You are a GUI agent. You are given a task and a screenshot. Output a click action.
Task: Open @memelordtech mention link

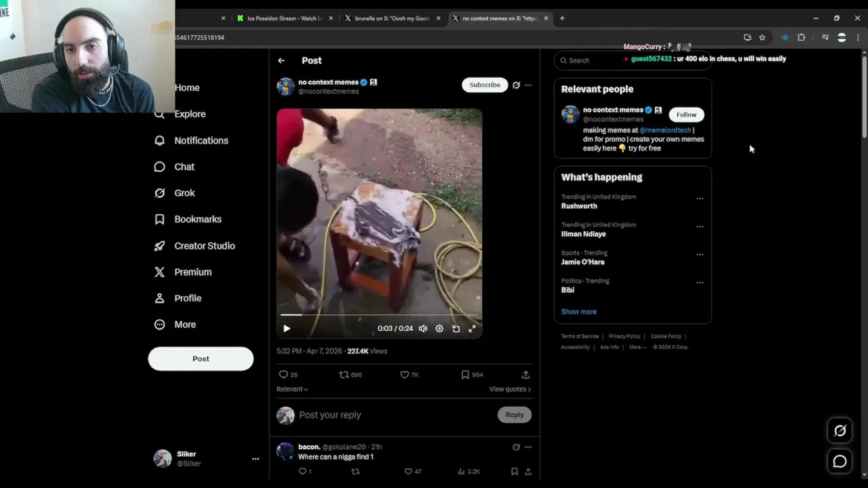(x=665, y=130)
